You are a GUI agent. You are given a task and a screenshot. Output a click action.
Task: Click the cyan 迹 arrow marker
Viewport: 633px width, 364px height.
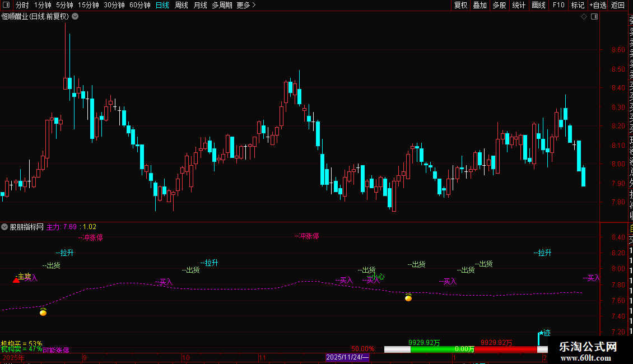(543, 334)
